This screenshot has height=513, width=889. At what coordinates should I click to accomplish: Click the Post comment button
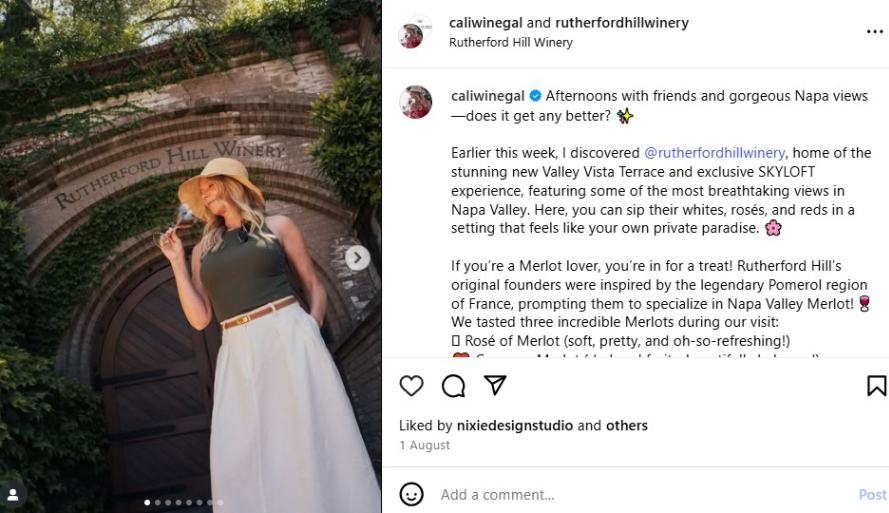click(x=872, y=495)
